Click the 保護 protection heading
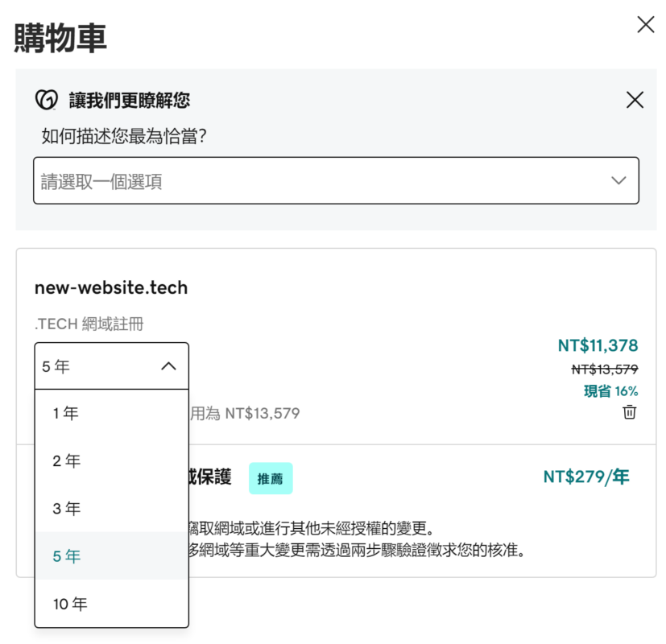 click(210, 477)
